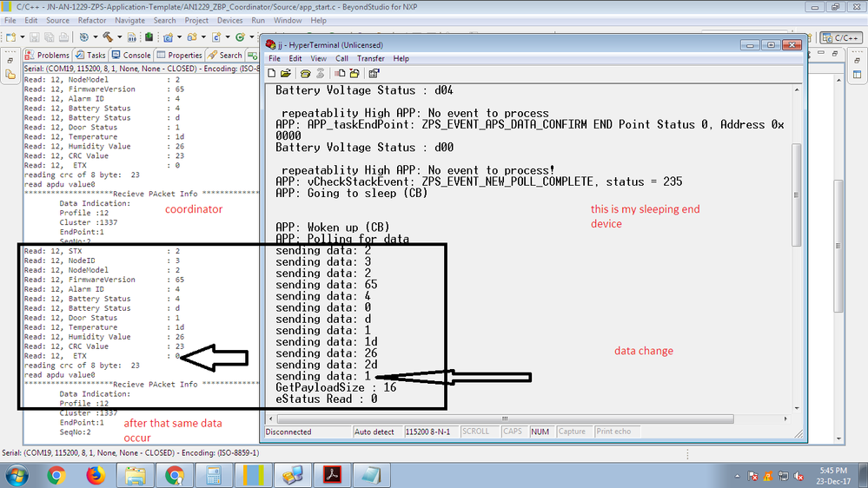
Task: Open HyperTerminal Transfer menu
Action: coord(371,59)
